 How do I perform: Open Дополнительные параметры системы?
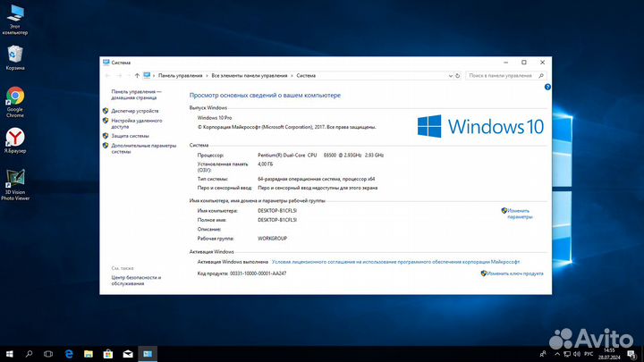[144, 148]
